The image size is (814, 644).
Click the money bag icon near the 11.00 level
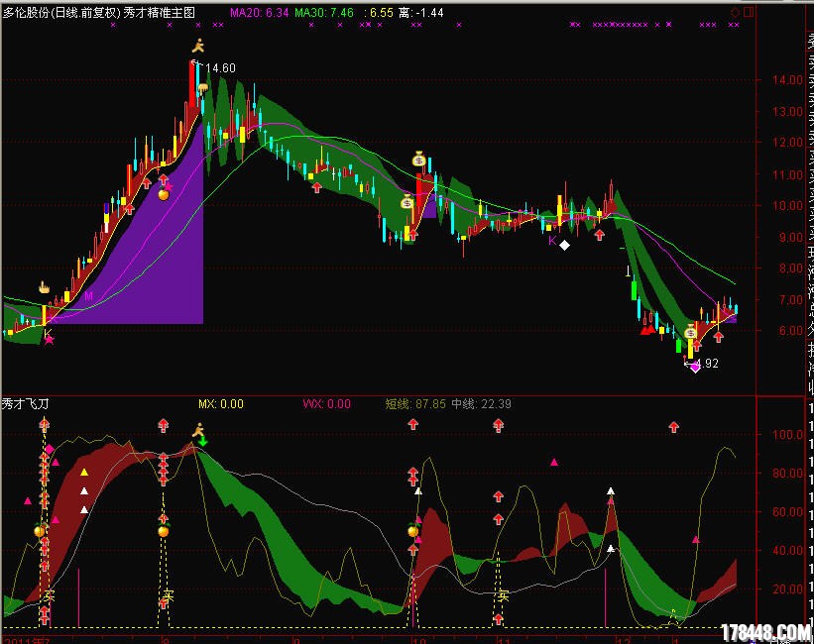[x=419, y=159]
